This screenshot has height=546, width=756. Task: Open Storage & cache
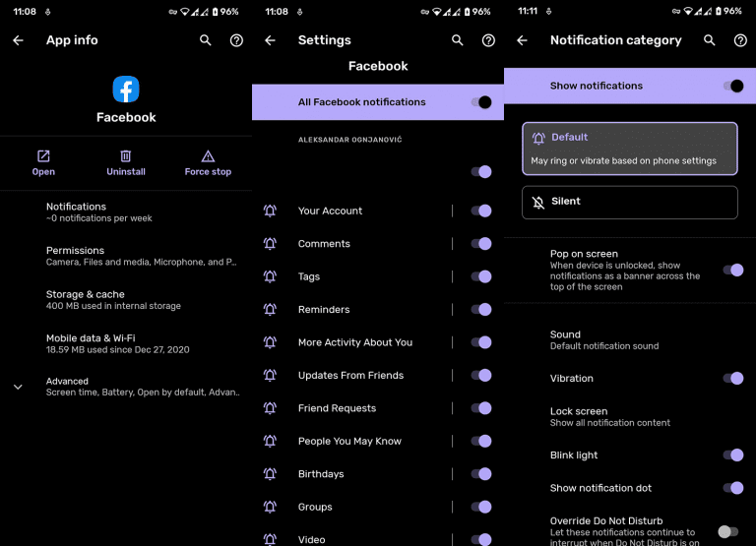coord(126,300)
